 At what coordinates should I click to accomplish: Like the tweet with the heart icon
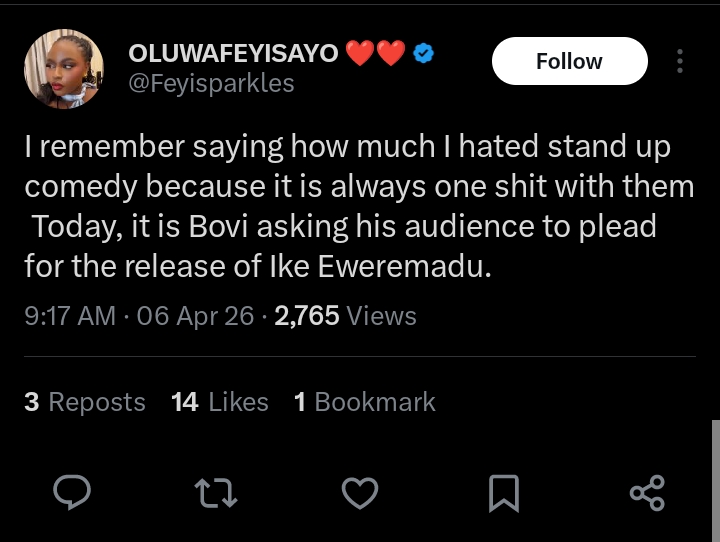click(360, 492)
